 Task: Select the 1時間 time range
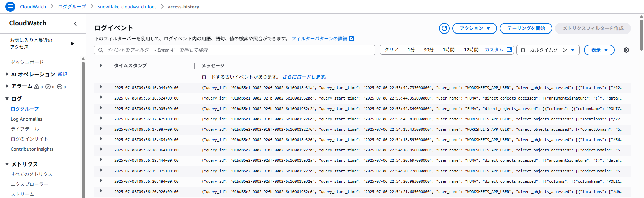click(449, 50)
